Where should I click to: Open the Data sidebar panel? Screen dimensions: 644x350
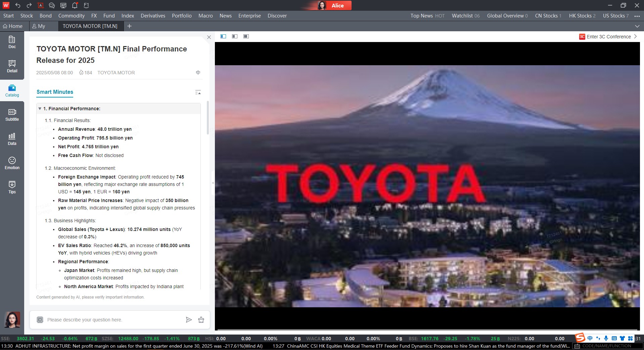pos(12,139)
